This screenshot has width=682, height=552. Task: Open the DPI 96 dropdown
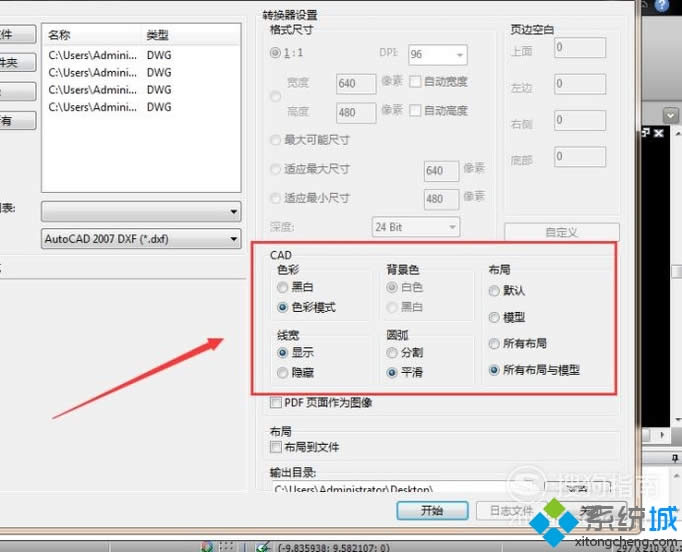(x=438, y=55)
